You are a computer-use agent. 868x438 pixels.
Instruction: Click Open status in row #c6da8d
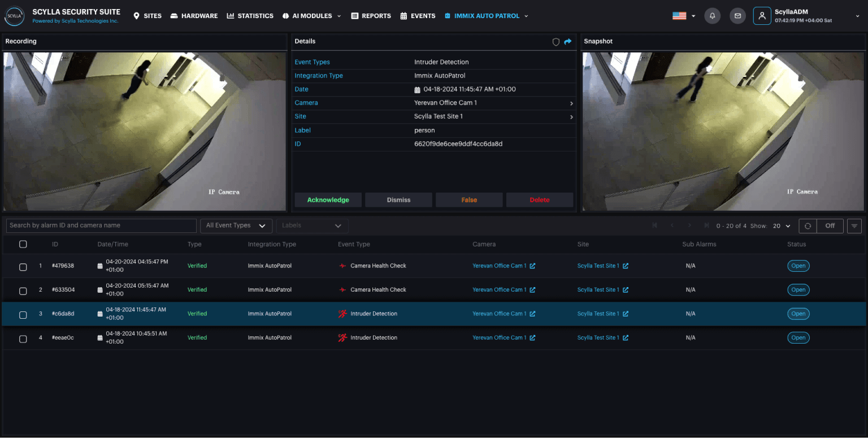pos(798,314)
